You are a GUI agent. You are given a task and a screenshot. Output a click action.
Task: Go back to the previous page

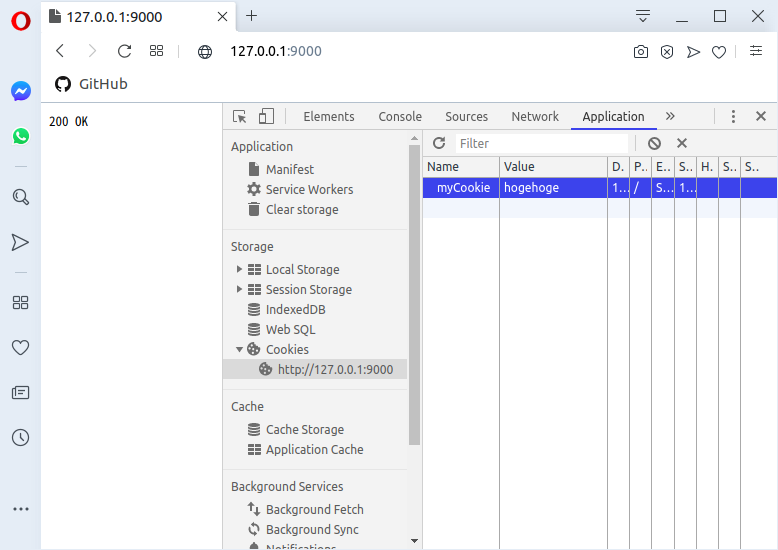(60, 51)
